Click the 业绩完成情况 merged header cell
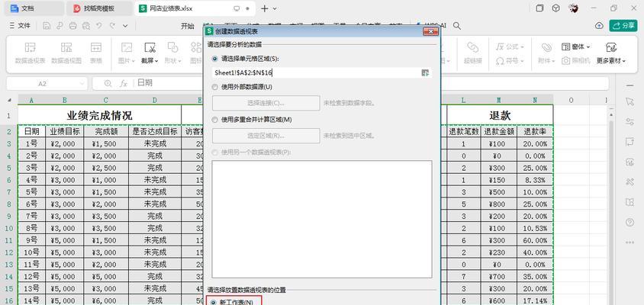The image size is (644, 305). 99,115
